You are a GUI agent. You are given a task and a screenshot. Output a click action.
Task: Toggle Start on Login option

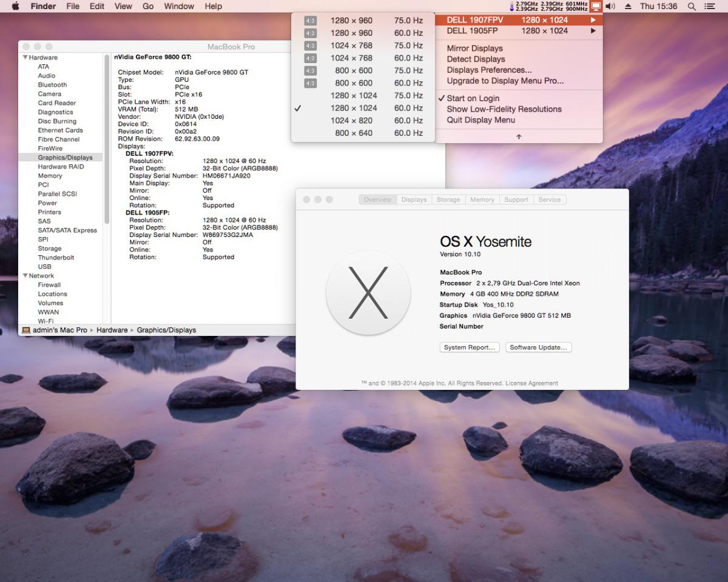473,98
